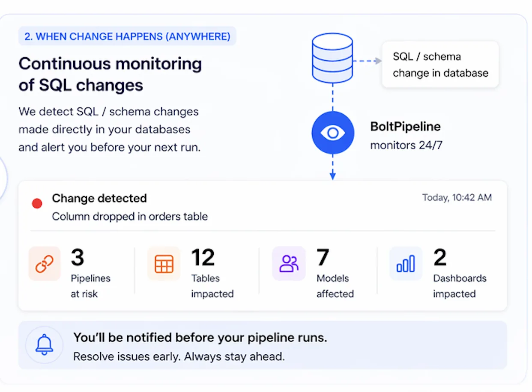Image resolution: width=532 pixels, height=392 pixels.
Task: Click the number 12 tables count
Action: point(203,258)
